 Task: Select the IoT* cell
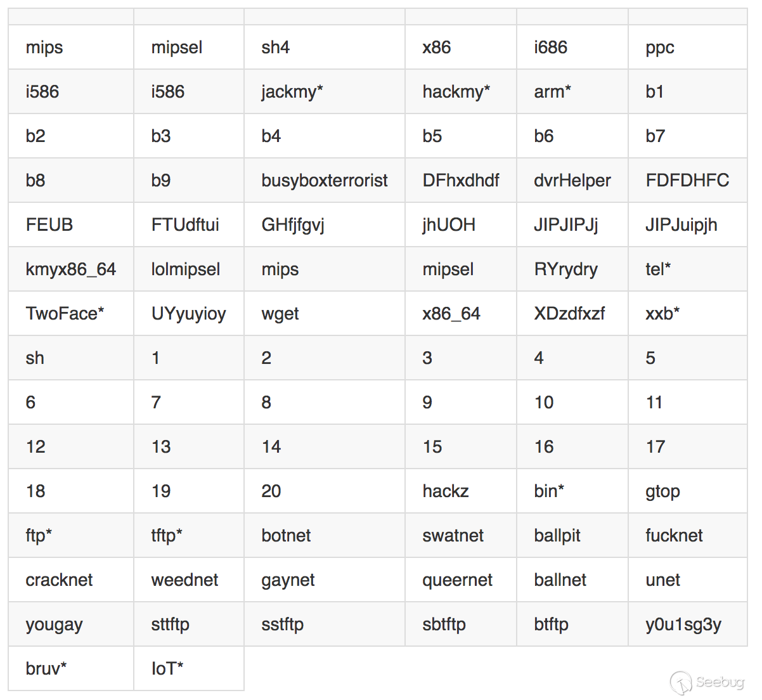167,669
